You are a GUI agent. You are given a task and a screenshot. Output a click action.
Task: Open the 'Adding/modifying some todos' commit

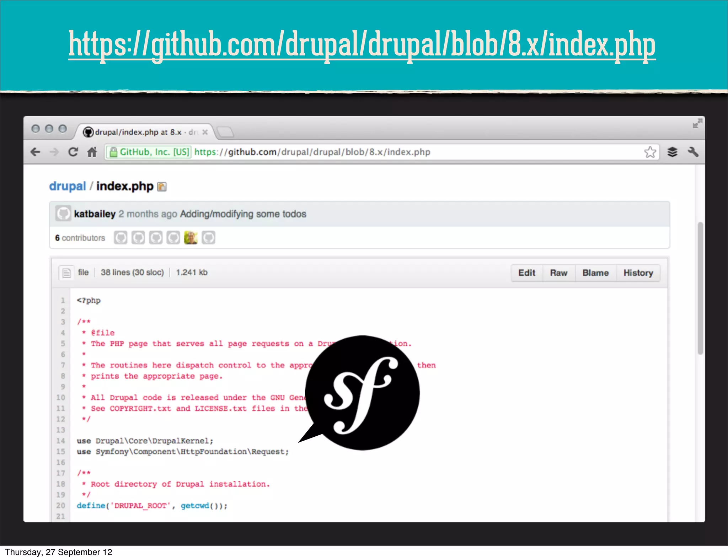243,214
